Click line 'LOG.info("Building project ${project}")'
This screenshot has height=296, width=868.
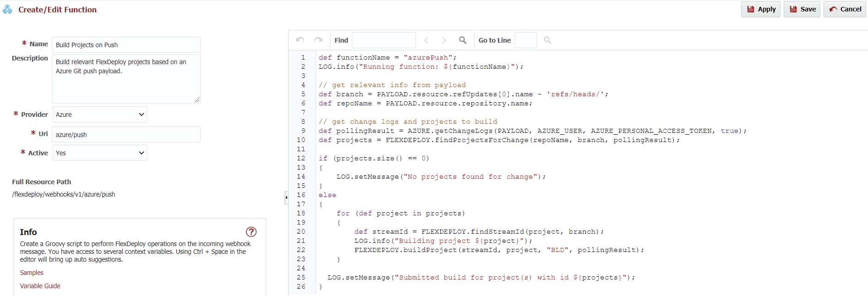point(443,241)
